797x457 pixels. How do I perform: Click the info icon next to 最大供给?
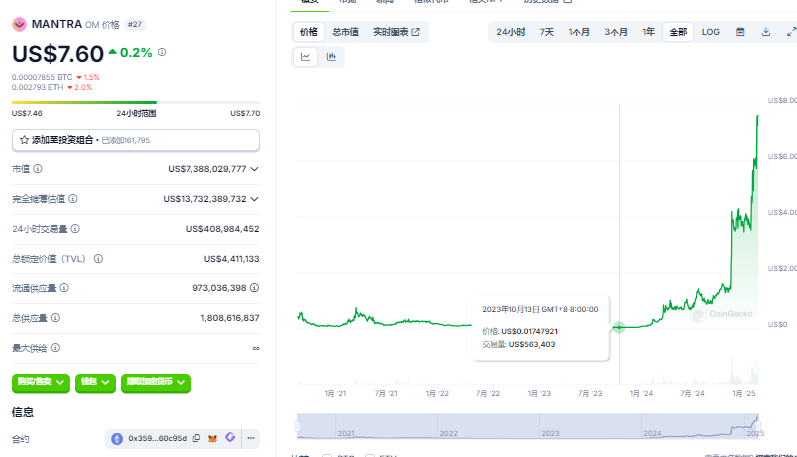57,348
